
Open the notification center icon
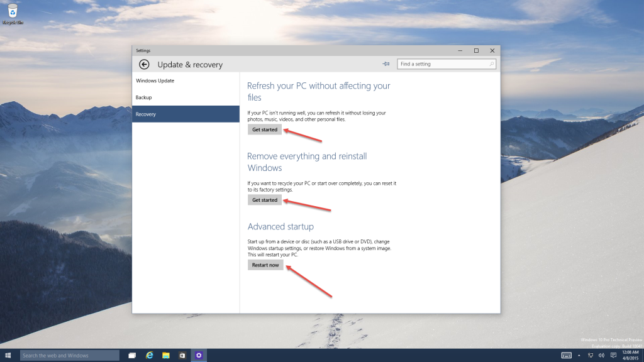[613, 356]
